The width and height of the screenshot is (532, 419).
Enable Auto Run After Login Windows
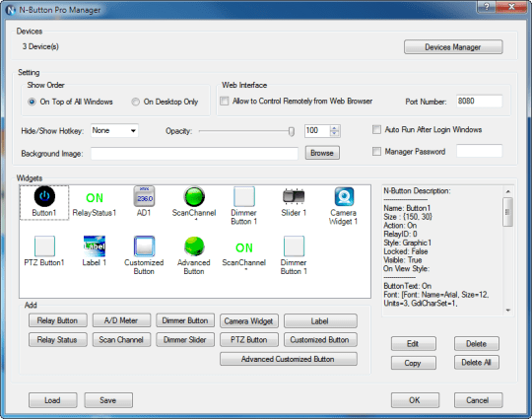coord(376,129)
